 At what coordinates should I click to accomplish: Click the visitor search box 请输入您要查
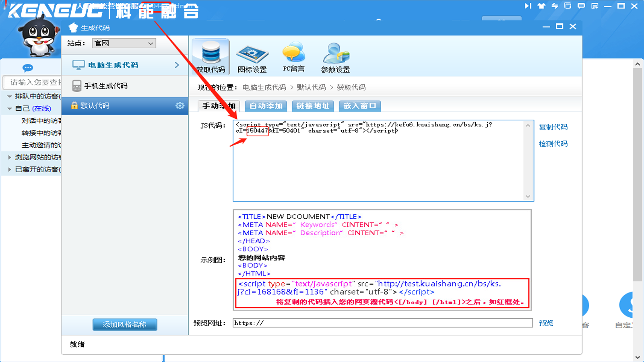click(32, 82)
